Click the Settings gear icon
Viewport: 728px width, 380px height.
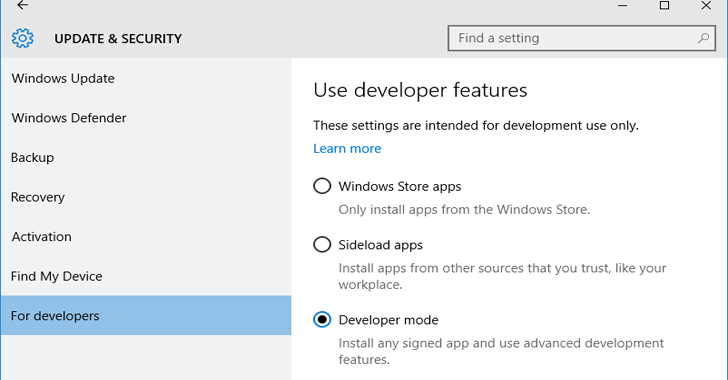click(x=23, y=38)
